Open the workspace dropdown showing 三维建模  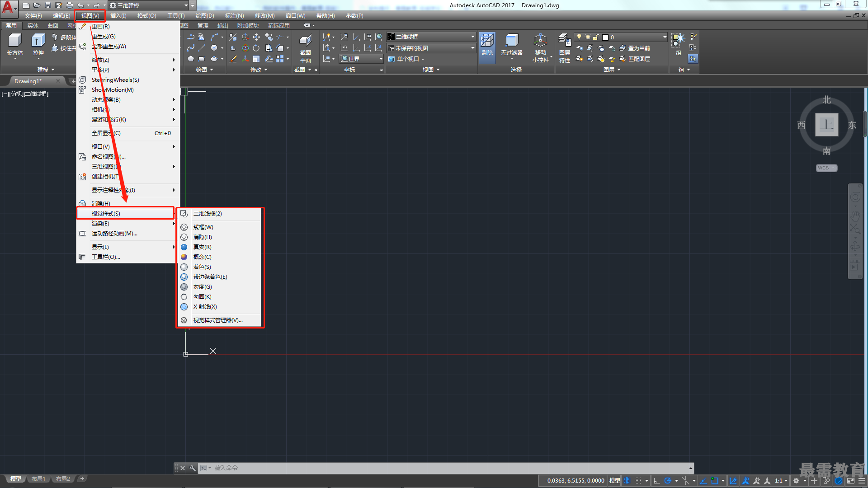point(149,5)
